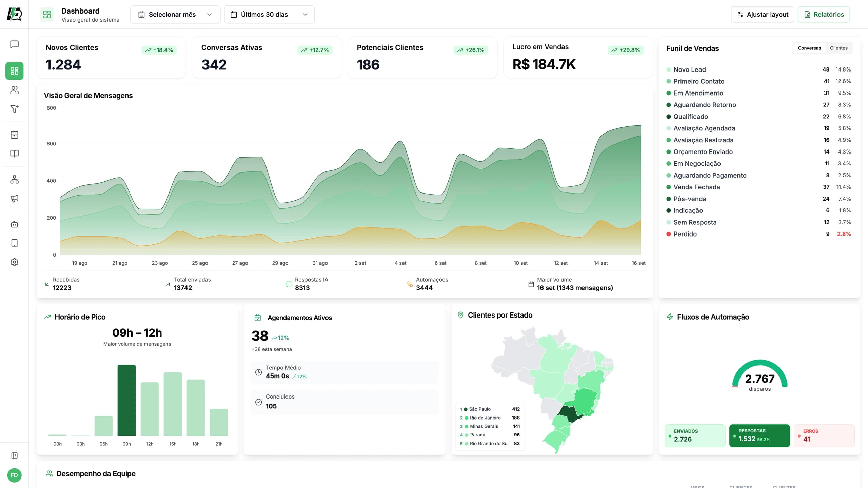Click the Concluídos check circle icon
868x488 pixels.
[258, 402]
